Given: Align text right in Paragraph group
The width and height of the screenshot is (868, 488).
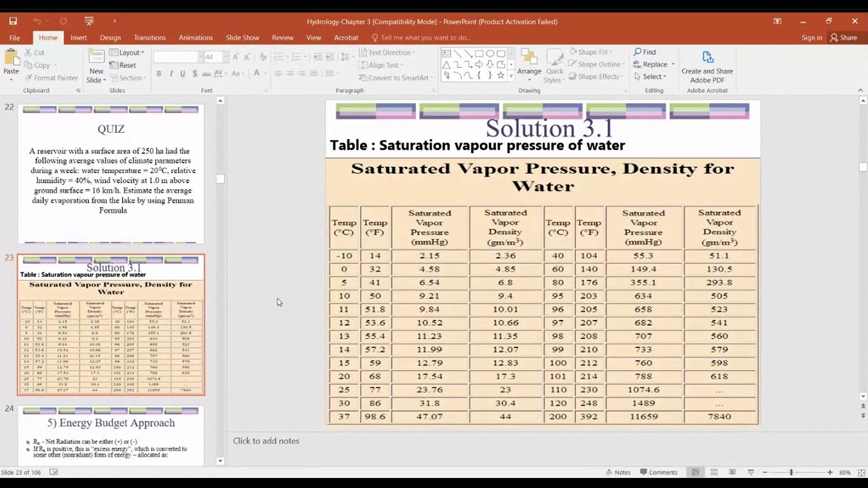Looking at the screenshot, I should point(302,74).
